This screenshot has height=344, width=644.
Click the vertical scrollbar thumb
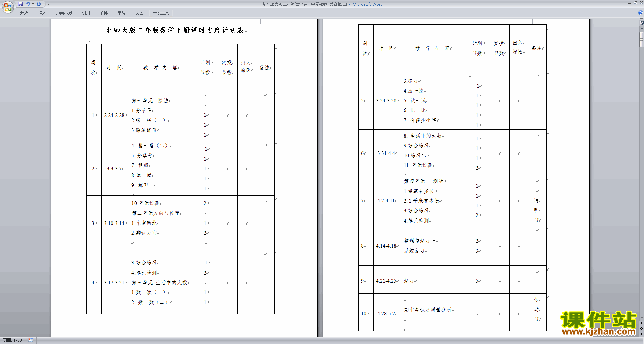click(641, 40)
